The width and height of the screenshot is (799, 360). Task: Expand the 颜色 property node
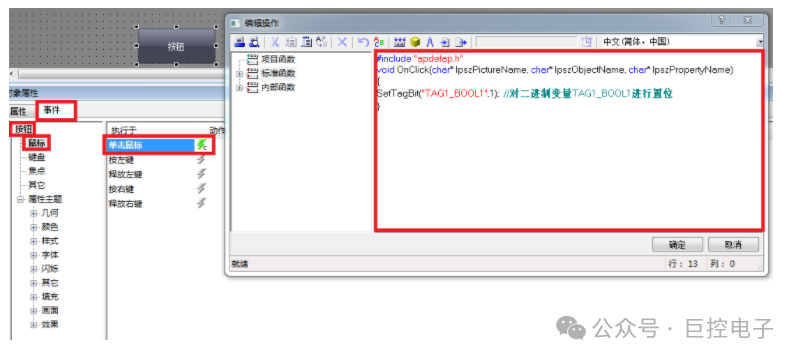[34, 227]
